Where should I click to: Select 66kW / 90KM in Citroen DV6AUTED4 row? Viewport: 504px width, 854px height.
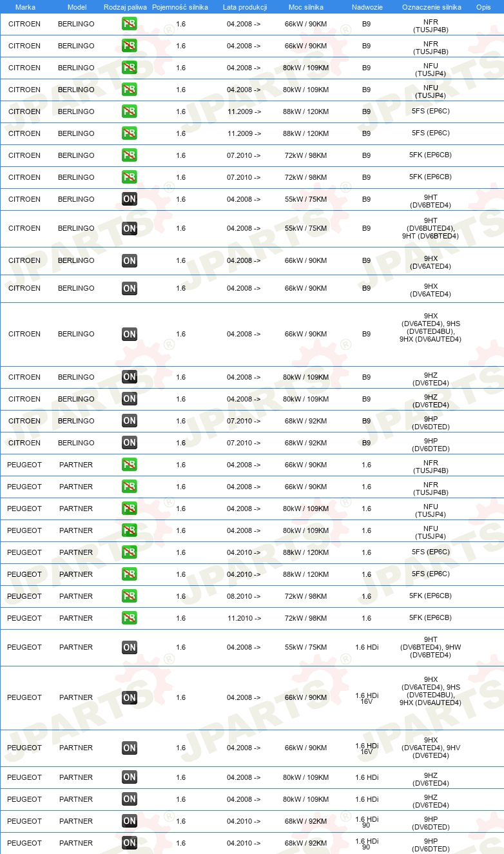click(306, 334)
